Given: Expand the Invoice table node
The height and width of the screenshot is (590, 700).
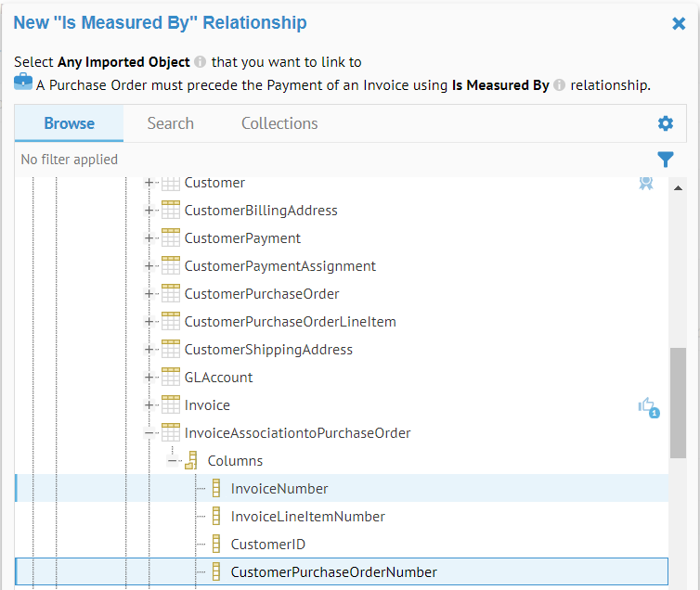Looking at the screenshot, I should point(149,405).
